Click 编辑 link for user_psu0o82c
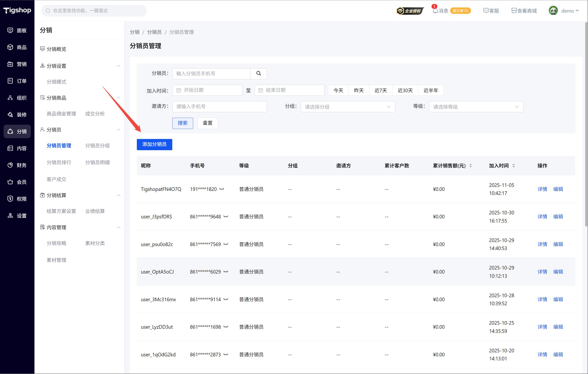The image size is (588, 374). 558,244
